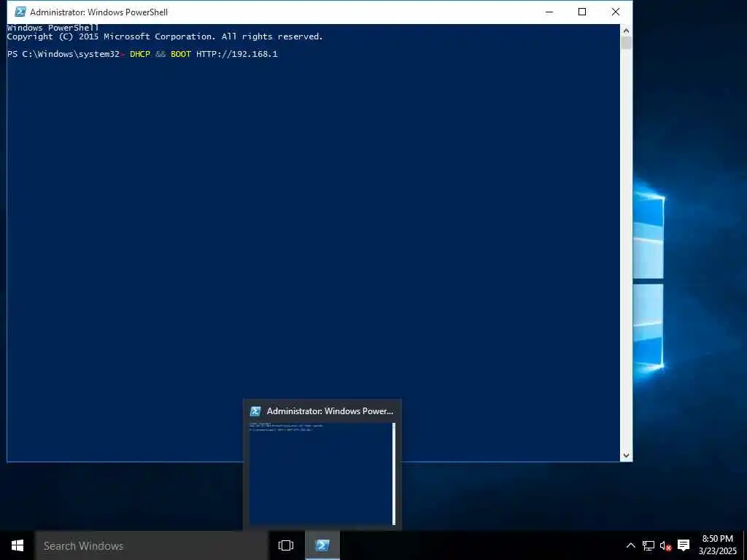Open Task View from the taskbar
Screen dimensions: 747x560
(286, 545)
